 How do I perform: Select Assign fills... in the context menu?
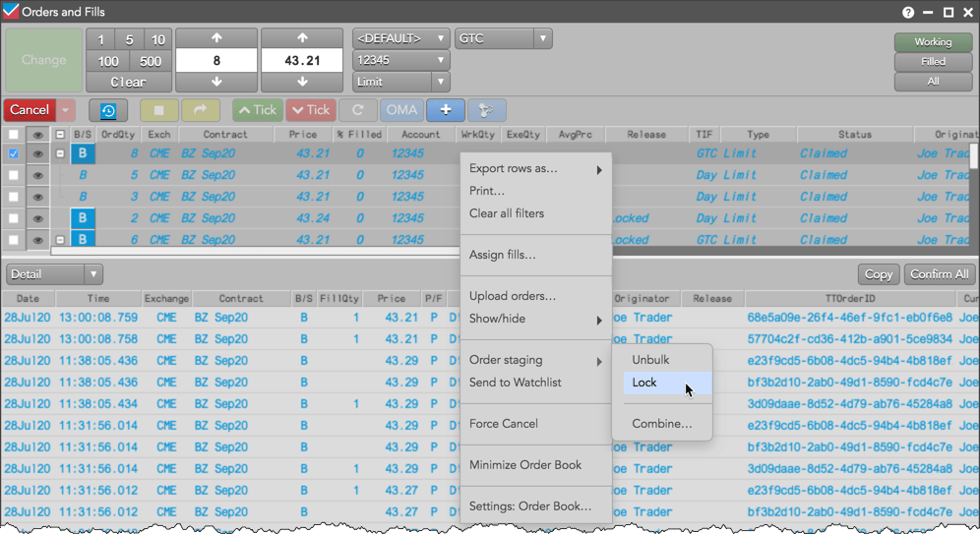click(x=535, y=255)
